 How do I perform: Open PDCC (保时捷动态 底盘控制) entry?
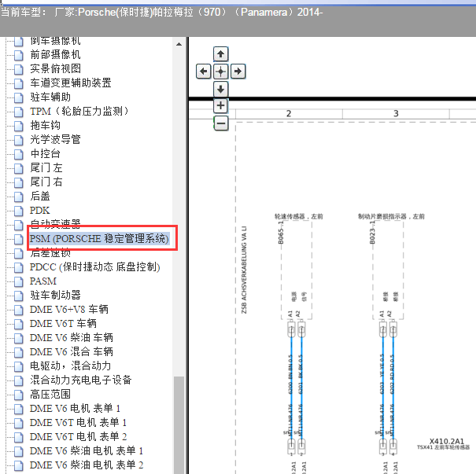pos(94,267)
